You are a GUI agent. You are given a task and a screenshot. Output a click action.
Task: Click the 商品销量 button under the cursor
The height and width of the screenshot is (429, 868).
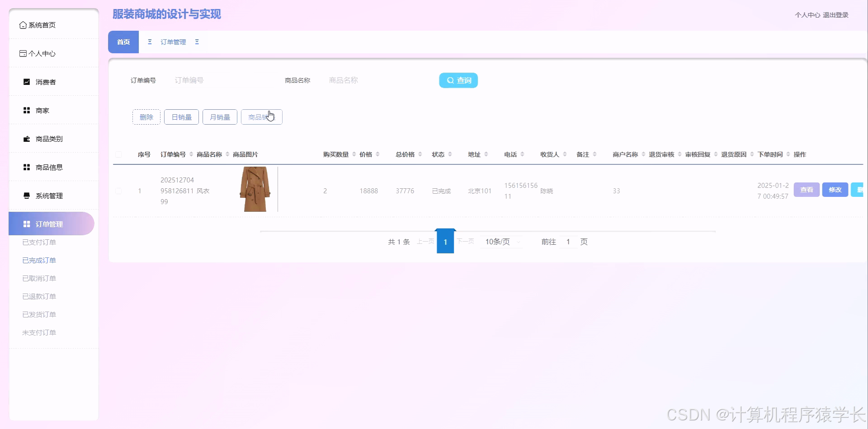[x=261, y=117]
